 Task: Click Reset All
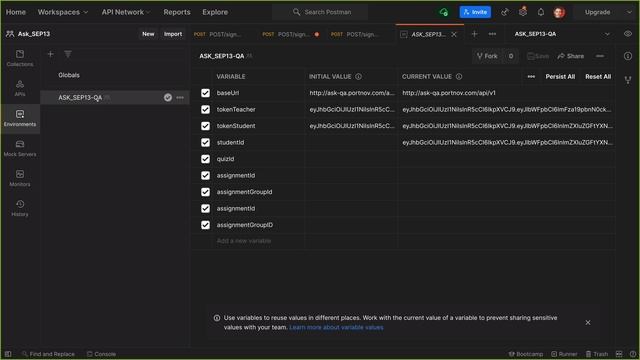click(x=598, y=76)
